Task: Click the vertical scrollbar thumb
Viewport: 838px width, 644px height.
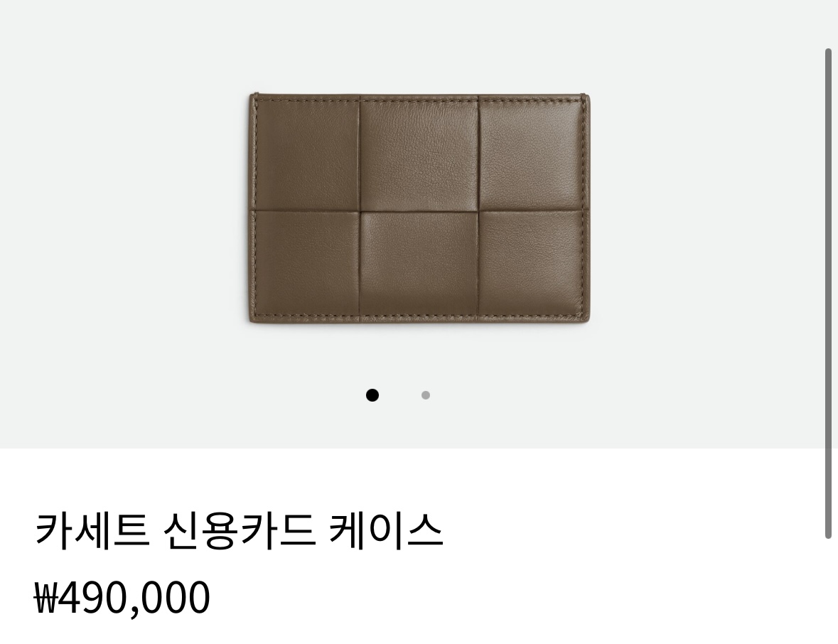Action: point(828,294)
